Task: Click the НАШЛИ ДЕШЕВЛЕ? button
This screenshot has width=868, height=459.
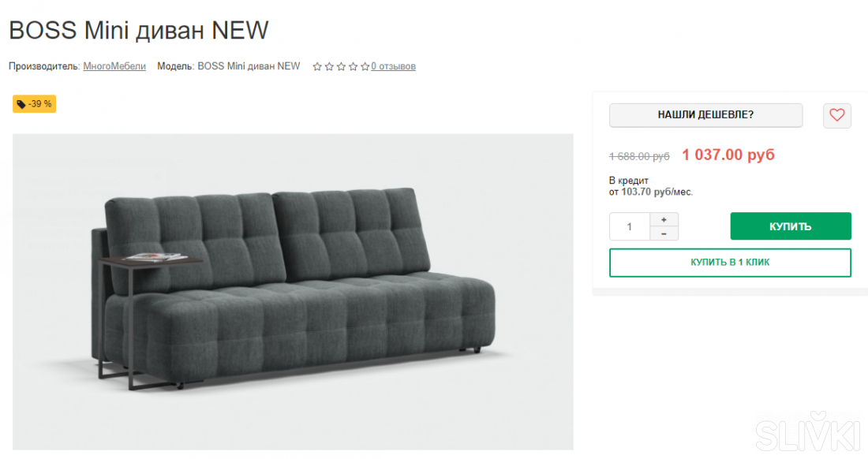Action: point(705,115)
